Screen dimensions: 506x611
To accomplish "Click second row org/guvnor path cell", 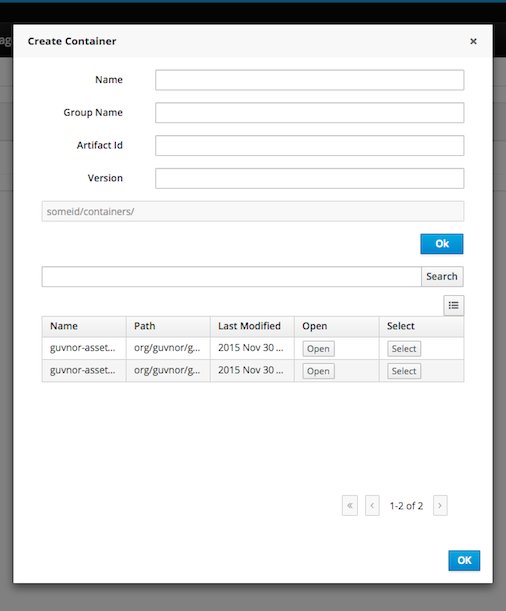I will pos(168,370).
